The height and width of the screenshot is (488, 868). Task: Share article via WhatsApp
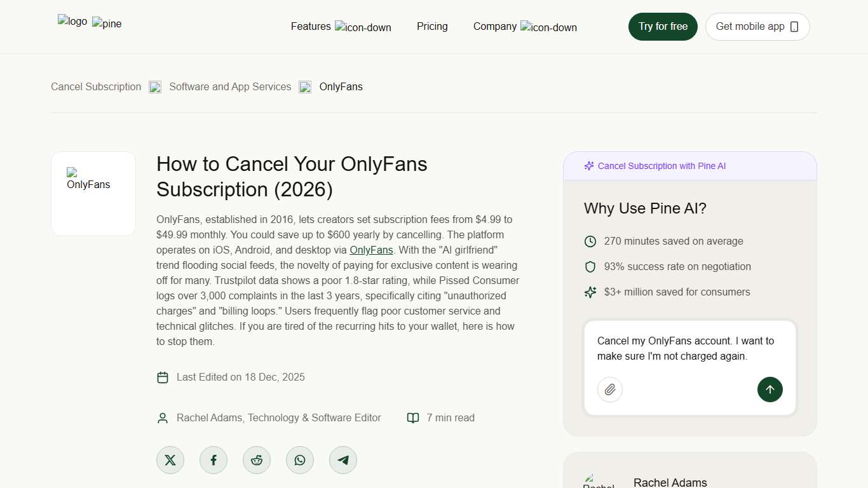pos(299,459)
